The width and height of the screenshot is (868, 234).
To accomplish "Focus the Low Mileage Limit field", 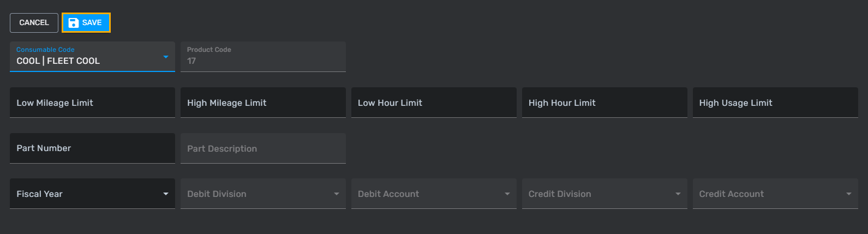I will tap(92, 103).
